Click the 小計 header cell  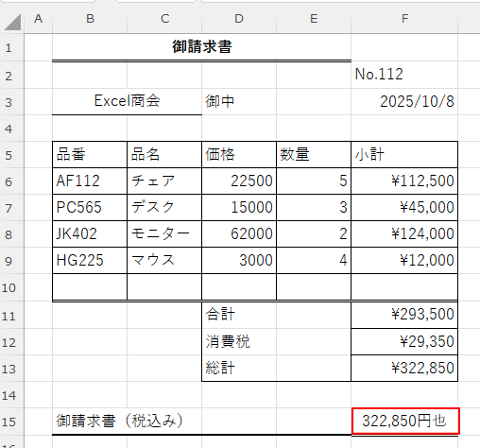(x=404, y=155)
